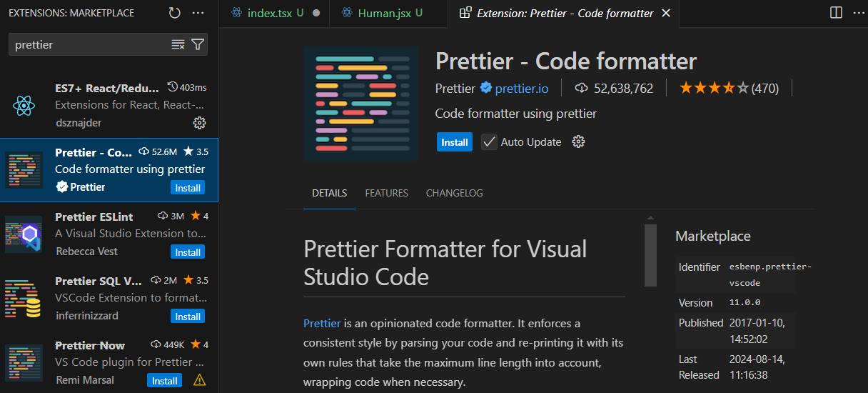Close the Prettier extension tab

[666, 13]
